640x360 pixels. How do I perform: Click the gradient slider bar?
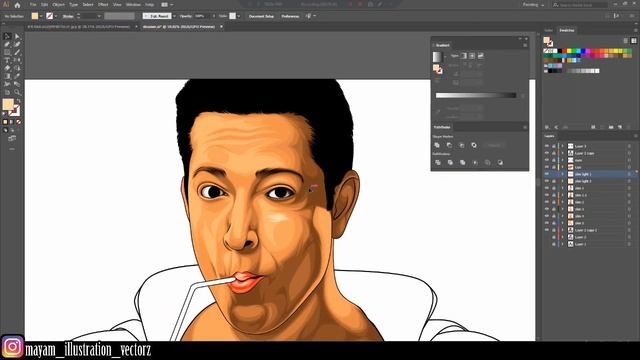tap(476, 95)
